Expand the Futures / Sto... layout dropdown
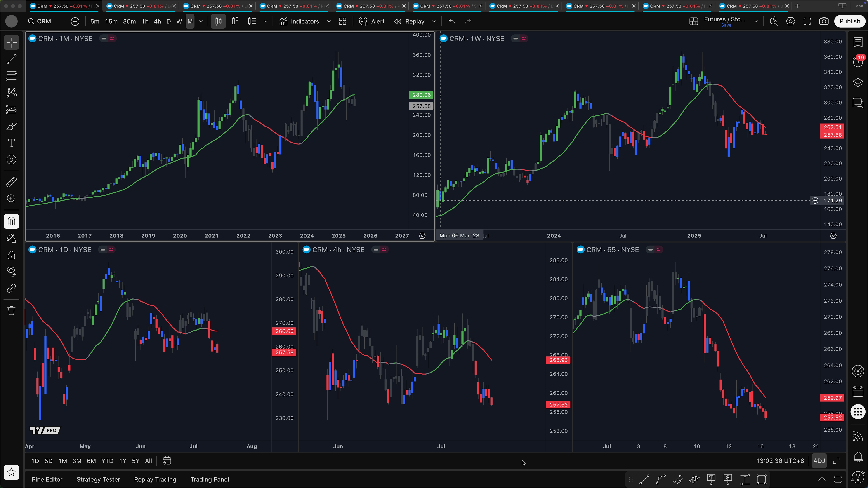The height and width of the screenshot is (488, 868). [x=756, y=21]
